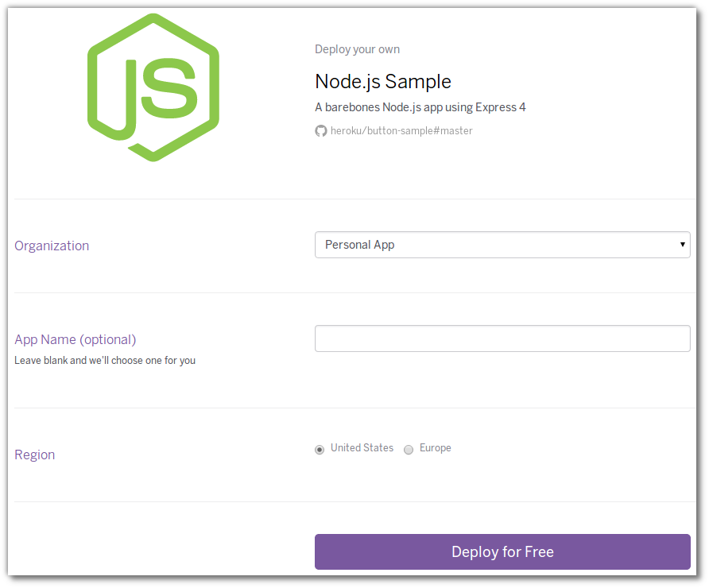Select the United States region radio button
The height and width of the screenshot is (588, 709).
coord(320,449)
